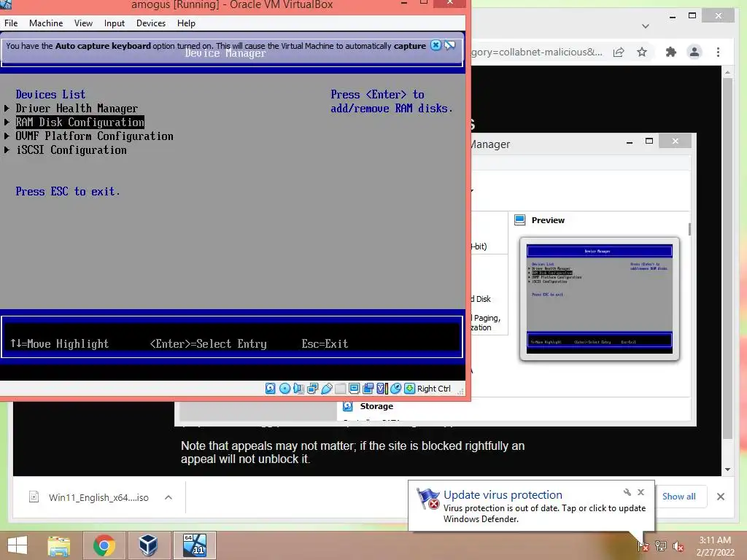Viewport: 747px width, 560px height.
Task: Switch to the running VM taskbar icon
Action: [x=194, y=545]
